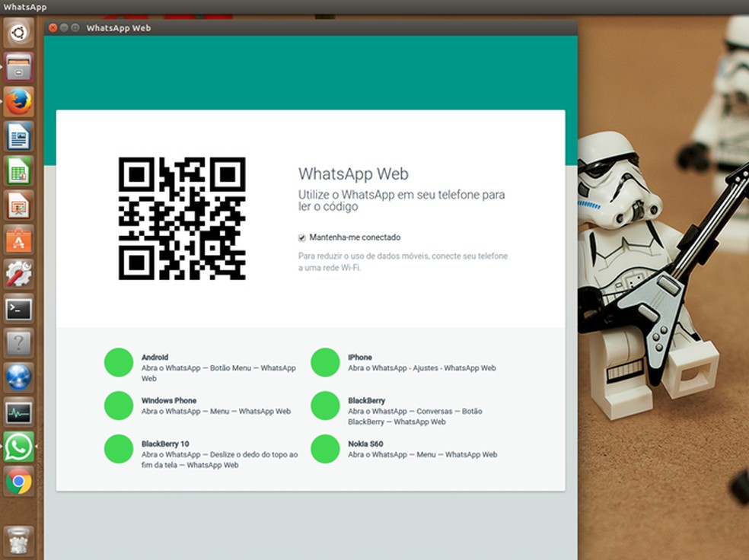
Task: Open System Monitor from the launcher
Action: click(x=18, y=412)
